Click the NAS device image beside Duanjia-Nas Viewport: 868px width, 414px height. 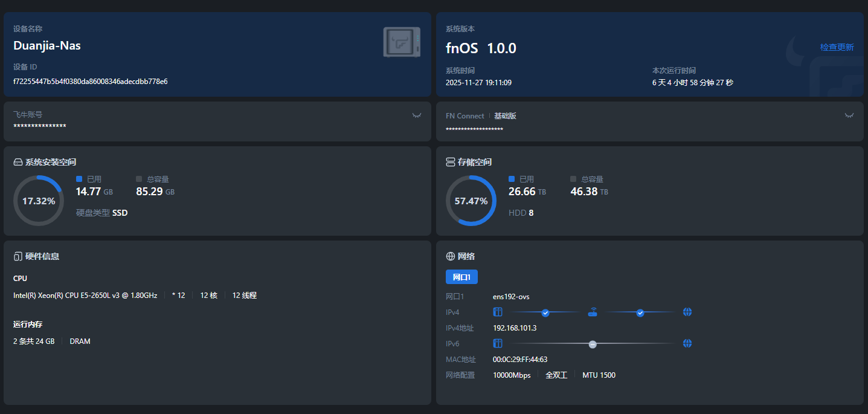(x=402, y=42)
